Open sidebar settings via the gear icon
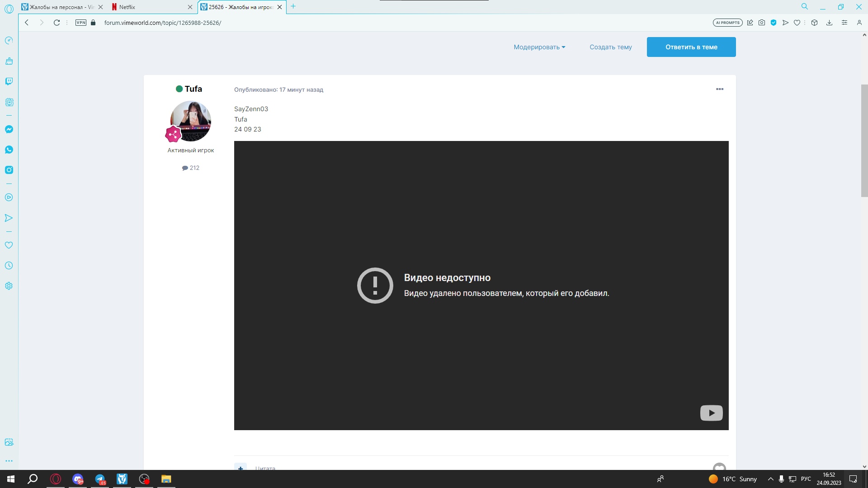 (x=9, y=286)
